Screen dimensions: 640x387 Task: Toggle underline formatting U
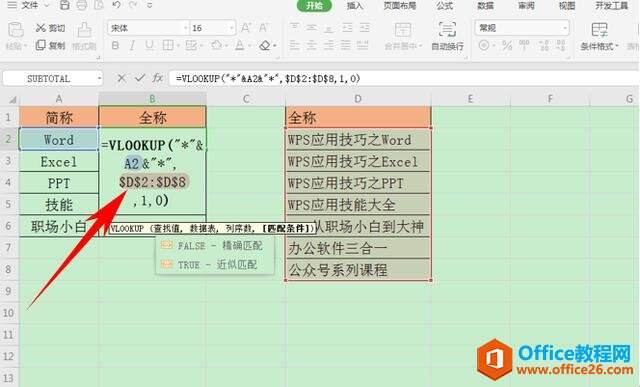point(149,45)
